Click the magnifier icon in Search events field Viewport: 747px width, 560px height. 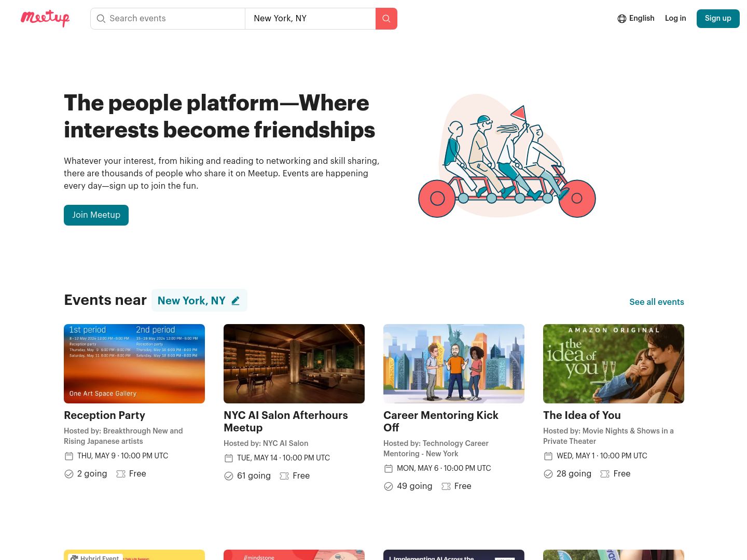click(x=101, y=19)
